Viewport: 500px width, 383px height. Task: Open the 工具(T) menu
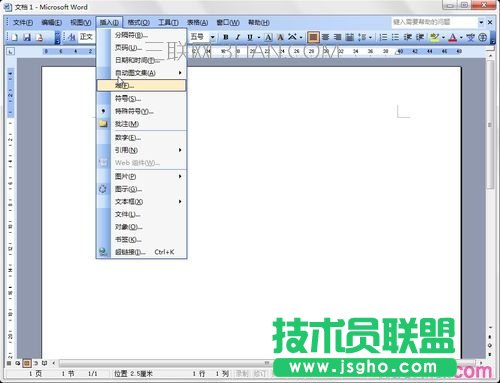tap(168, 22)
